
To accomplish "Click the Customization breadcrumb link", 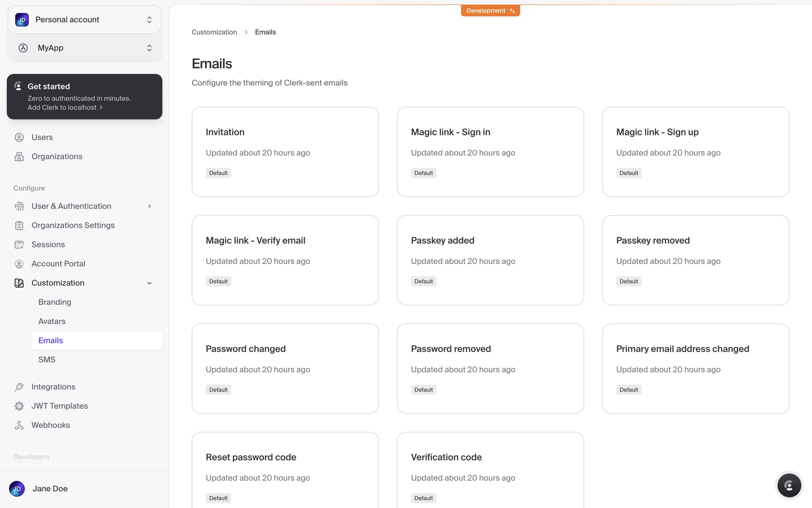I will 214,32.
